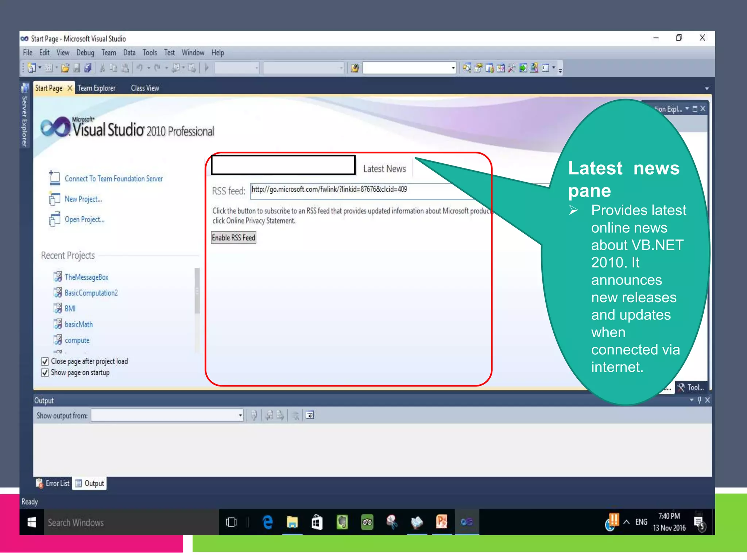Viewport: 747px width, 560px height.
Task: Open the Debug menu
Action: [x=85, y=52]
